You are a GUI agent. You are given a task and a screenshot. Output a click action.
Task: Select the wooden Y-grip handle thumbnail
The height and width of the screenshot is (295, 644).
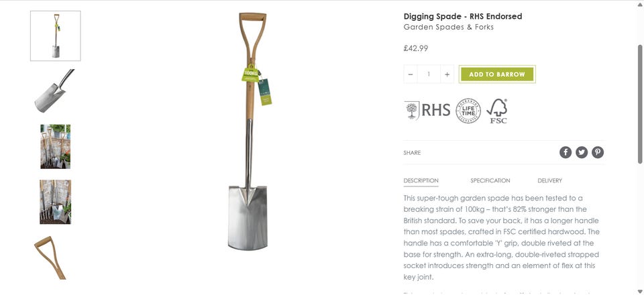(50, 257)
